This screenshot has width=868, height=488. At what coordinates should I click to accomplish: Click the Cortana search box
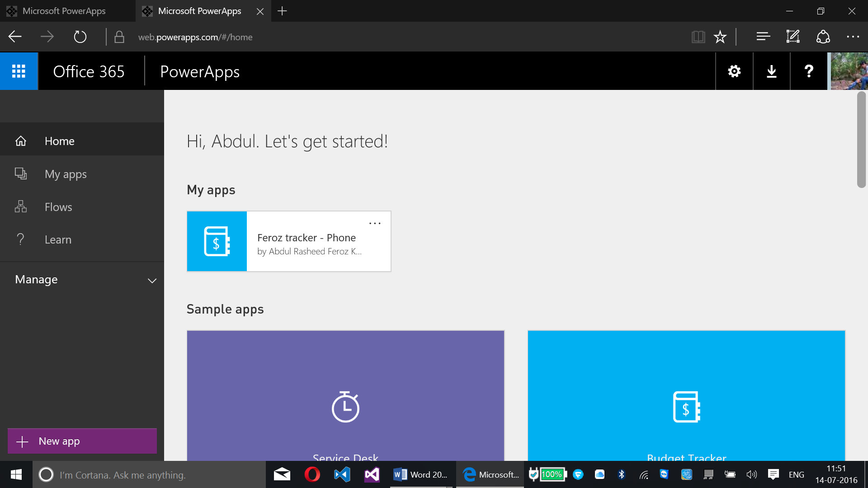click(149, 474)
